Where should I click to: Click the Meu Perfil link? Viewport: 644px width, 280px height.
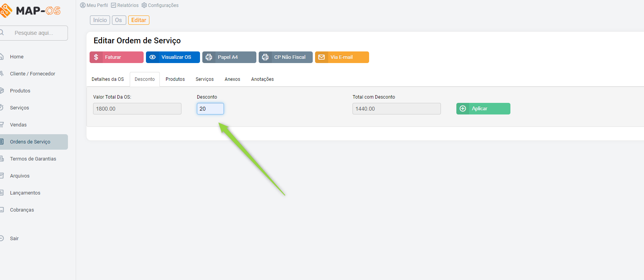(94, 5)
